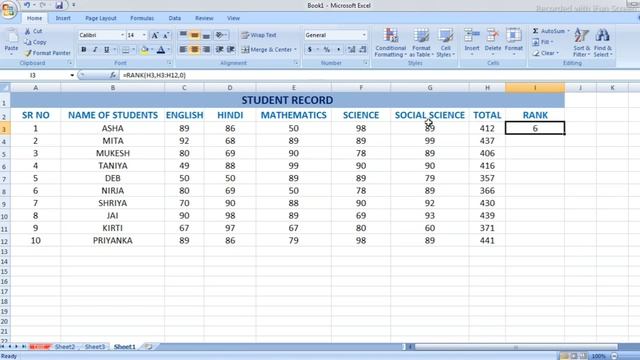Apply the yellow Fill Color bucket
The height and width of the screenshot is (360, 640).
coord(144,50)
